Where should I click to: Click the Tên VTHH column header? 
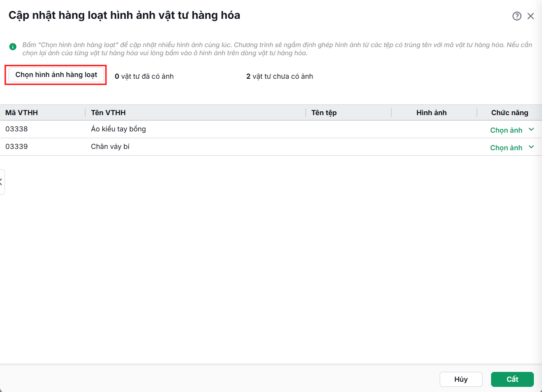click(x=196, y=113)
